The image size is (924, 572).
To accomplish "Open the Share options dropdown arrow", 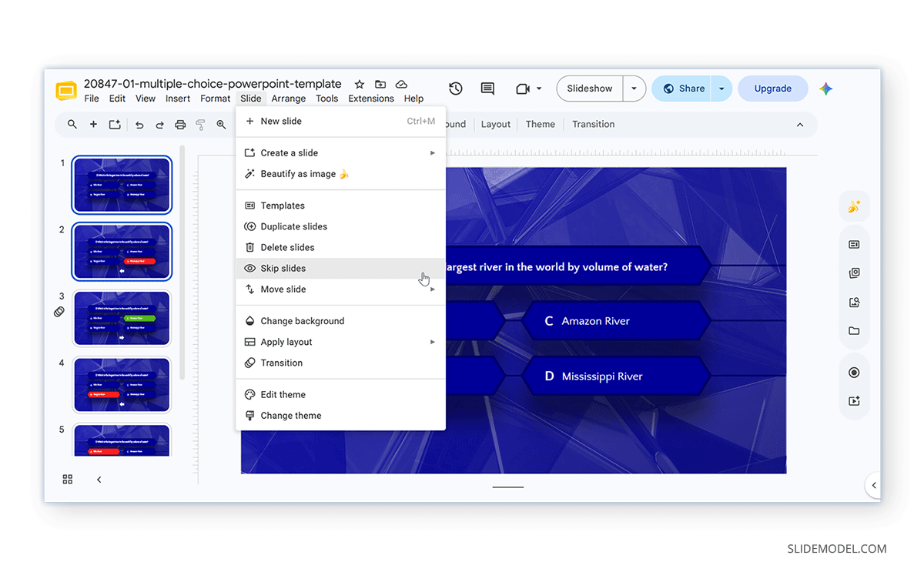I will coord(721,89).
